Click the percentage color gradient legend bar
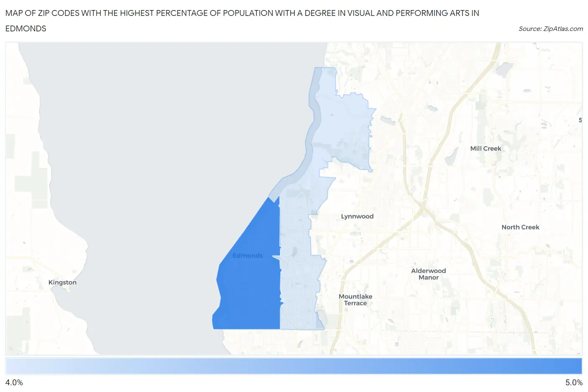The image size is (588, 392). click(x=294, y=366)
